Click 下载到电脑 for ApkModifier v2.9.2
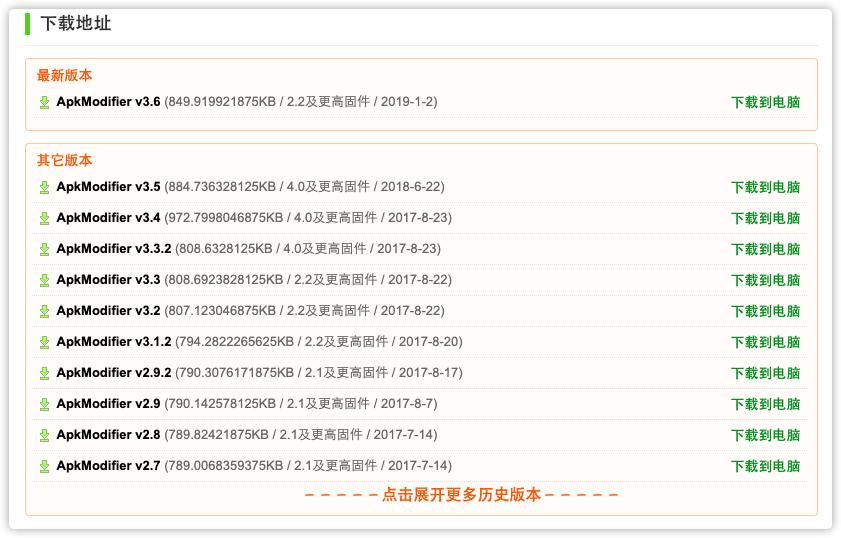Viewport: 841px width, 538px height. 765,373
